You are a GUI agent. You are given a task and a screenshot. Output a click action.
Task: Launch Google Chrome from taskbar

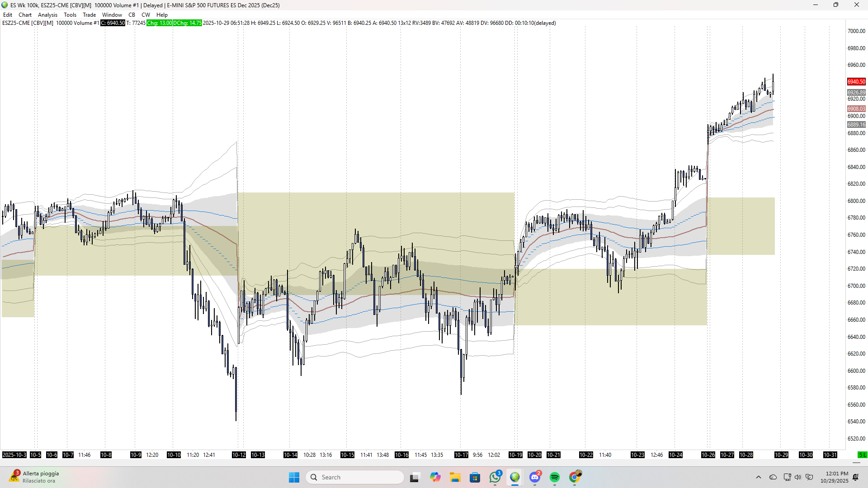[x=575, y=477]
